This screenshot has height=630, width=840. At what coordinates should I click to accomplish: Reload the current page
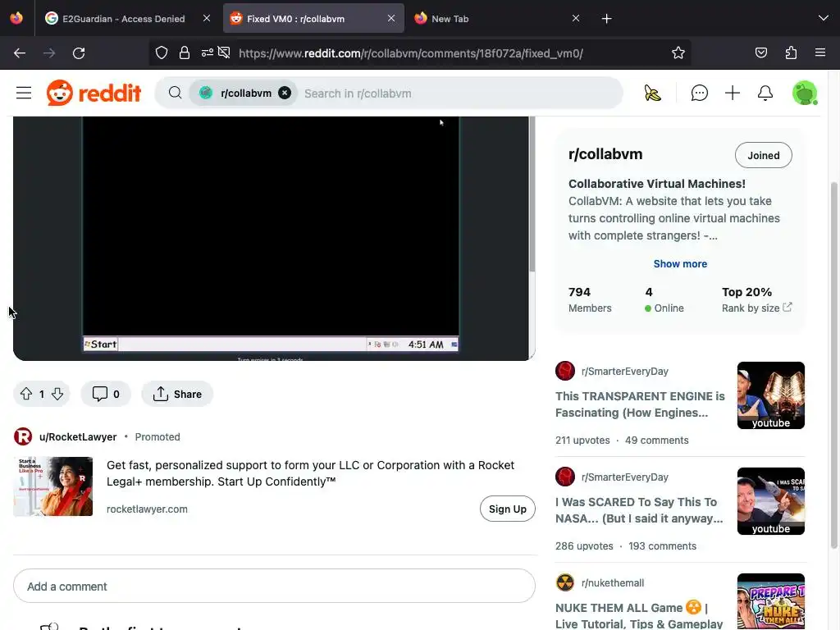tap(79, 53)
